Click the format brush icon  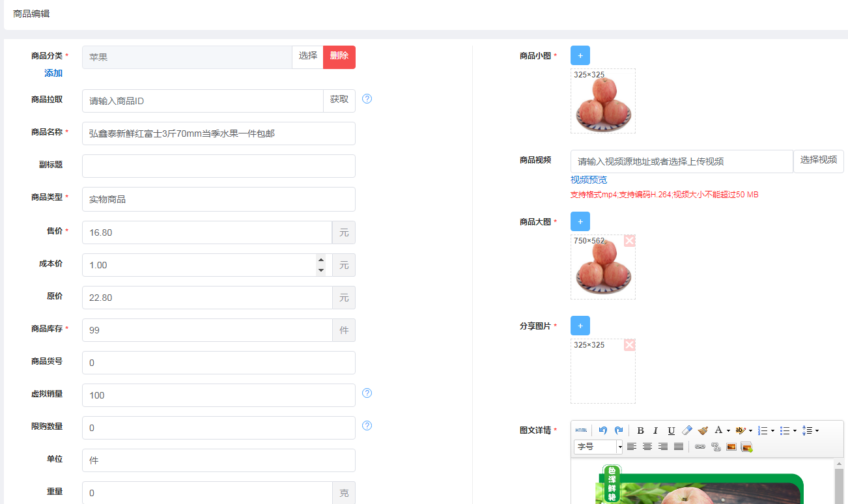703,430
